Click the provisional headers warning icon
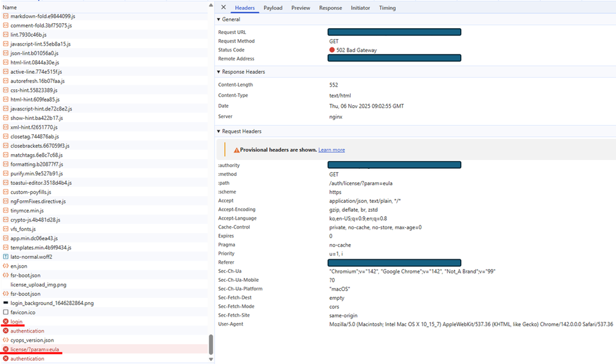 (236, 150)
